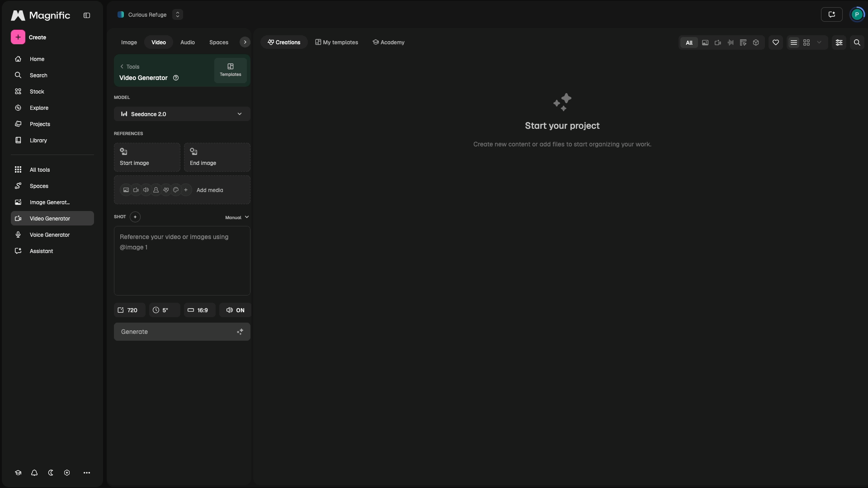Switch to the Audio tab
This screenshot has height=488, width=868.
188,42
